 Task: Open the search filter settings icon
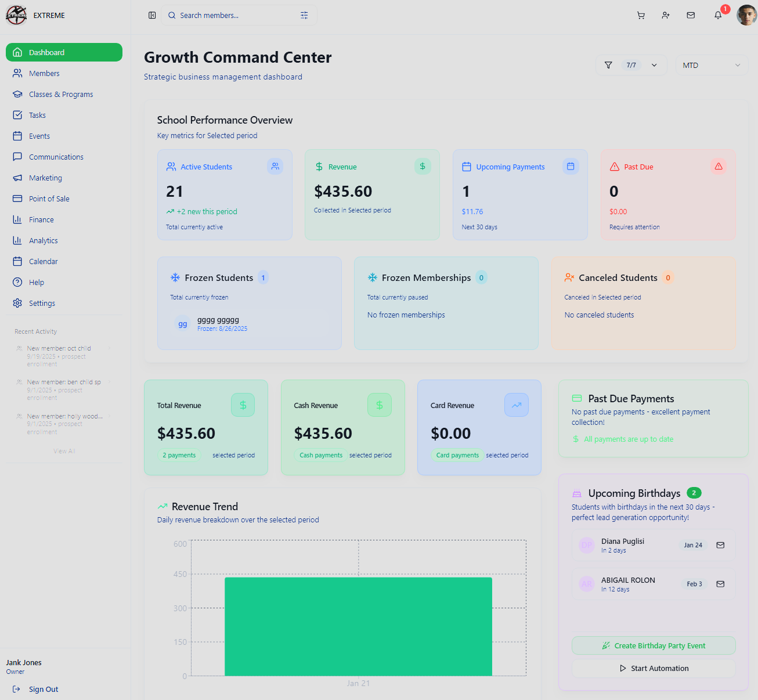[304, 15]
